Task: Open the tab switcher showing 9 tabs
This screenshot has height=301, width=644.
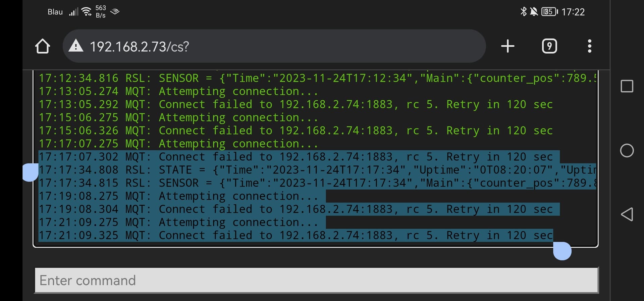Action: [x=549, y=46]
